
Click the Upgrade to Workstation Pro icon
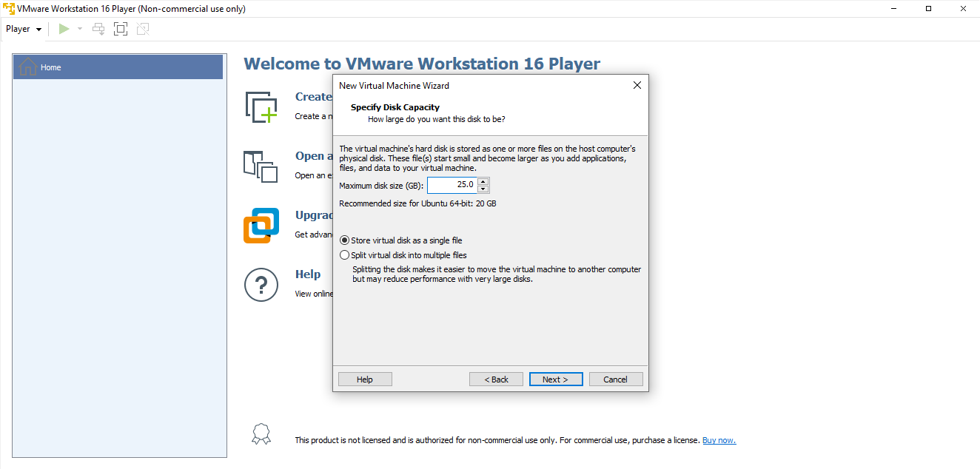tap(261, 226)
